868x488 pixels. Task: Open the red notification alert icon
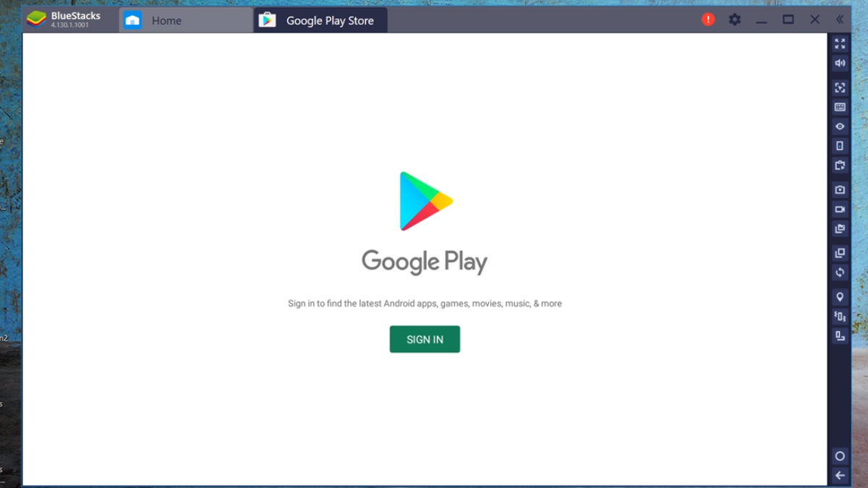pyautogui.click(x=708, y=20)
